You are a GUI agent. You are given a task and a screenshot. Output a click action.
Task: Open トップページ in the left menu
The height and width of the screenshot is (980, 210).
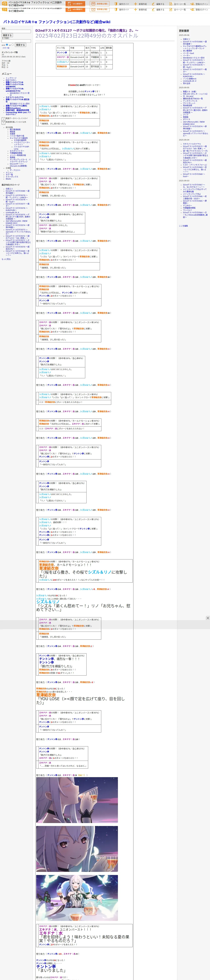[x=11, y=78]
